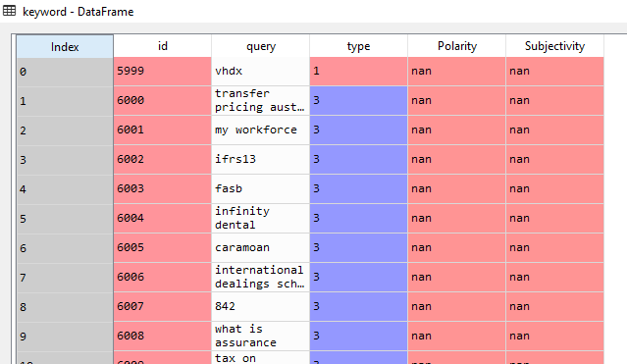Select the Polarity cell in the what is assurance row
The height and width of the screenshot is (364, 627).
tap(456, 336)
